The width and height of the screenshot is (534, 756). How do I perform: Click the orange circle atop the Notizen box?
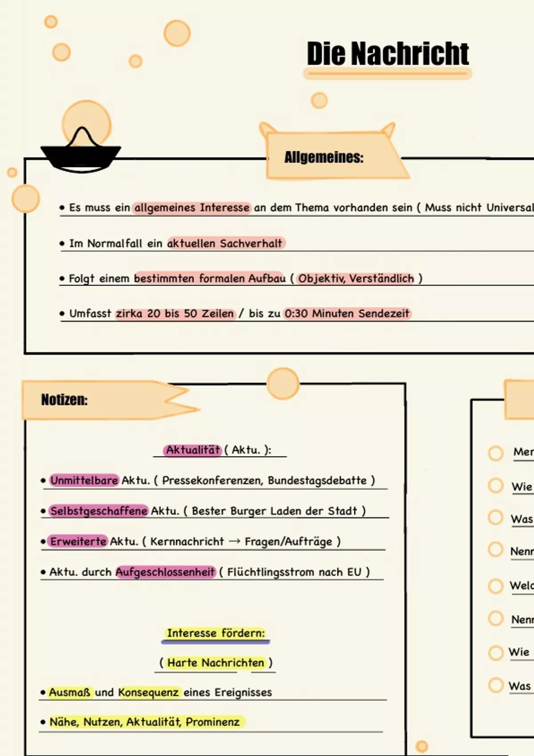point(283,383)
